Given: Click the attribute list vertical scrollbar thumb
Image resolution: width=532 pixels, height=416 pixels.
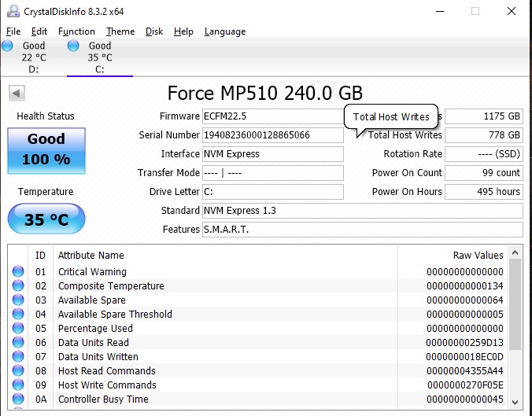Looking at the screenshot, I should [515, 304].
